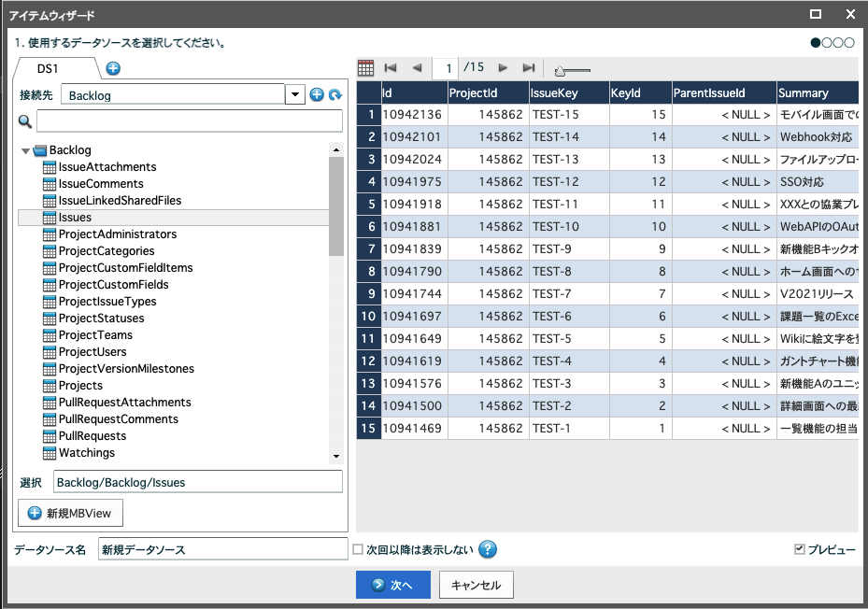
Task: Go to the first preview page
Action: [x=391, y=68]
